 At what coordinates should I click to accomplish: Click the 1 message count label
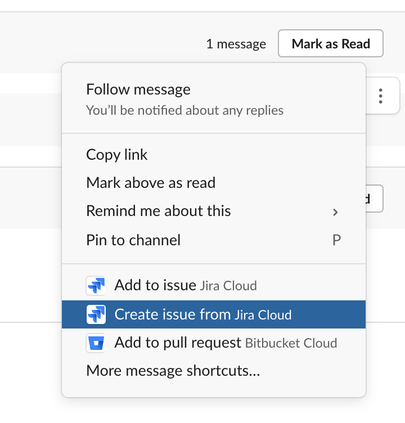tap(236, 44)
